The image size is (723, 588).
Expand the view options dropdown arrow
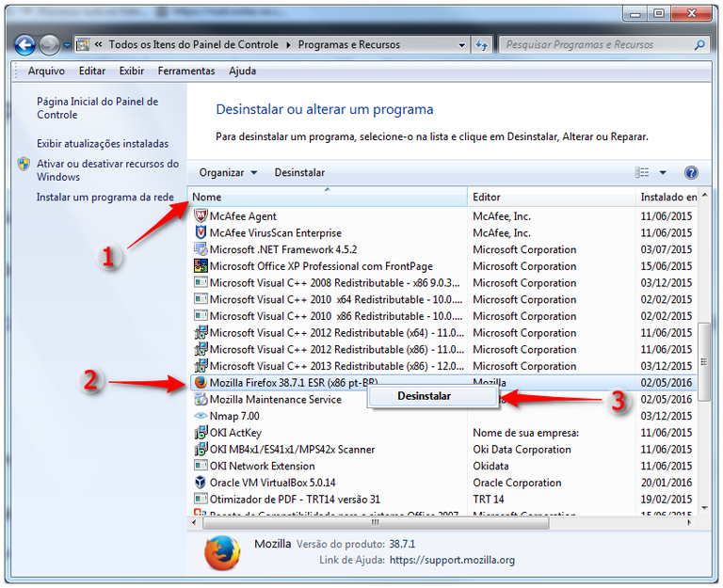pyautogui.click(x=663, y=173)
